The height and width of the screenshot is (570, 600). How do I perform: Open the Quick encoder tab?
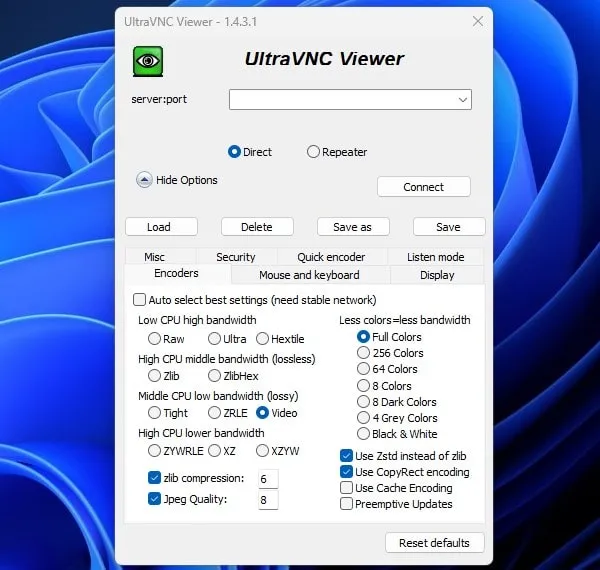[x=331, y=257]
